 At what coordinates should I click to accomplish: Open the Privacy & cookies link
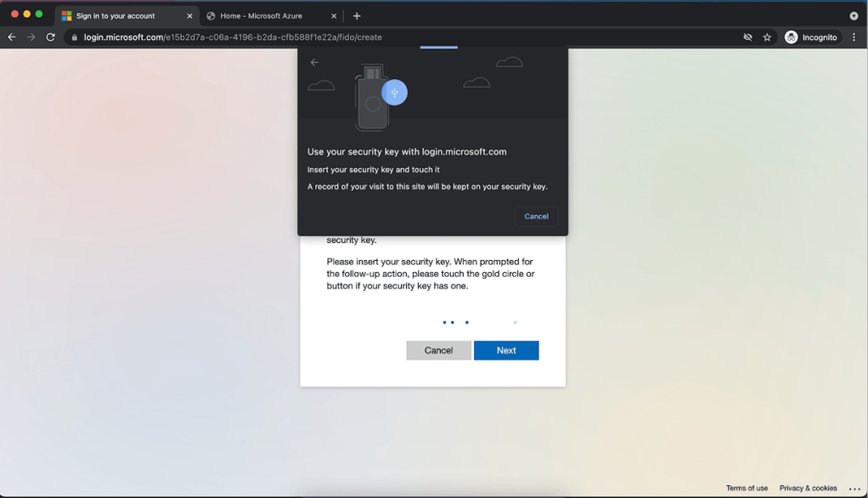pyautogui.click(x=808, y=489)
